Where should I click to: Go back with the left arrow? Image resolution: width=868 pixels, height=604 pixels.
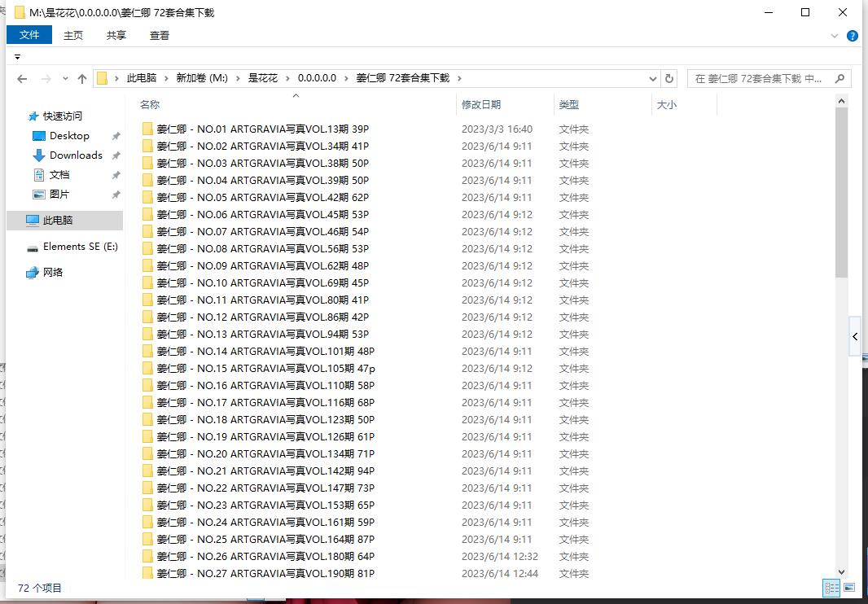[22, 79]
